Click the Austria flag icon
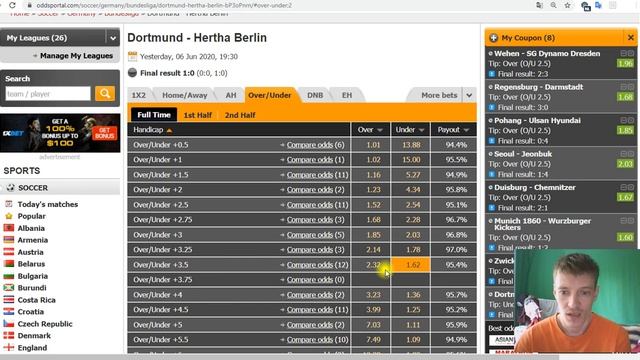 (x=9, y=252)
